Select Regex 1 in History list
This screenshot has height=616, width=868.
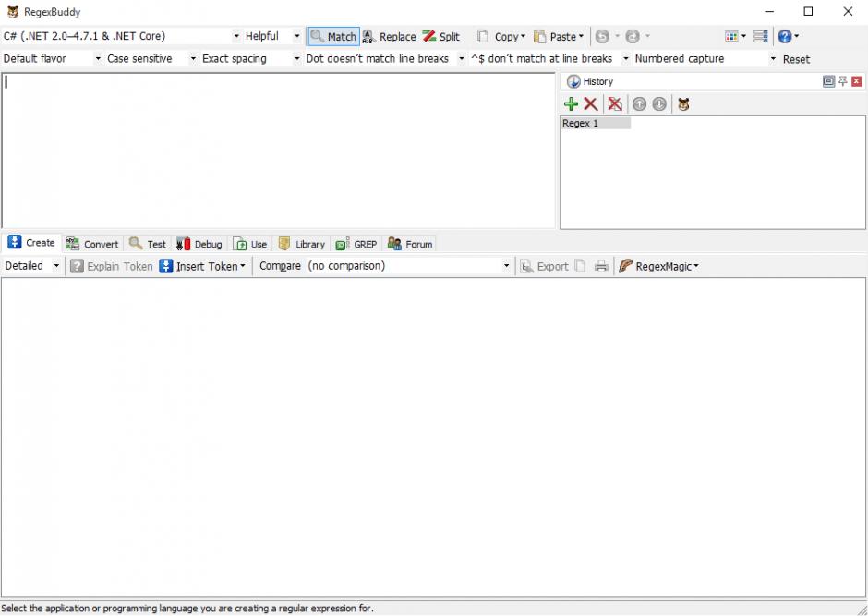click(x=595, y=124)
